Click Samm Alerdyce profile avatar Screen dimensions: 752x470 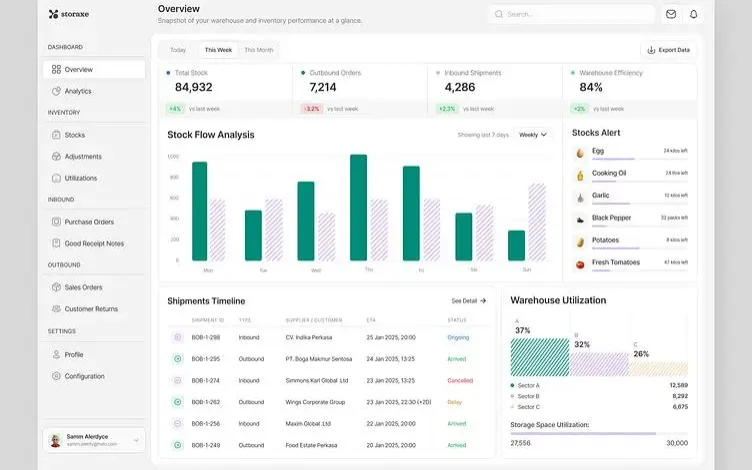tap(56, 440)
